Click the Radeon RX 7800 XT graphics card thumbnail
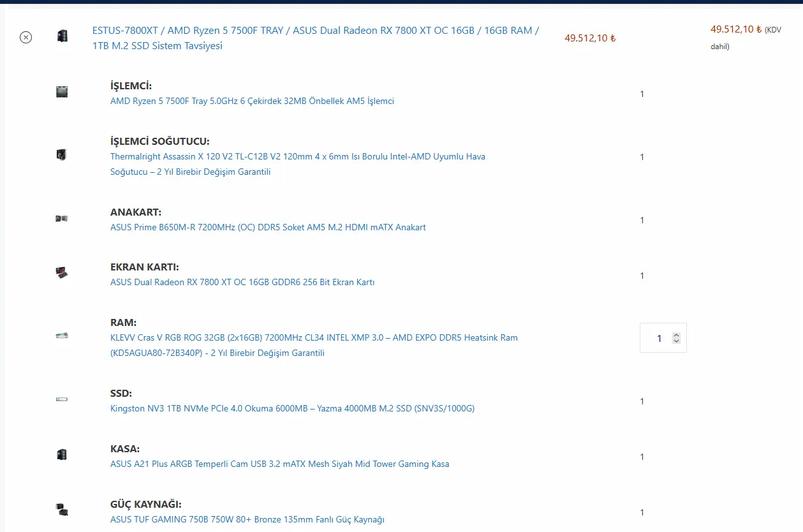This screenshot has width=803, height=532. click(62, 273)
